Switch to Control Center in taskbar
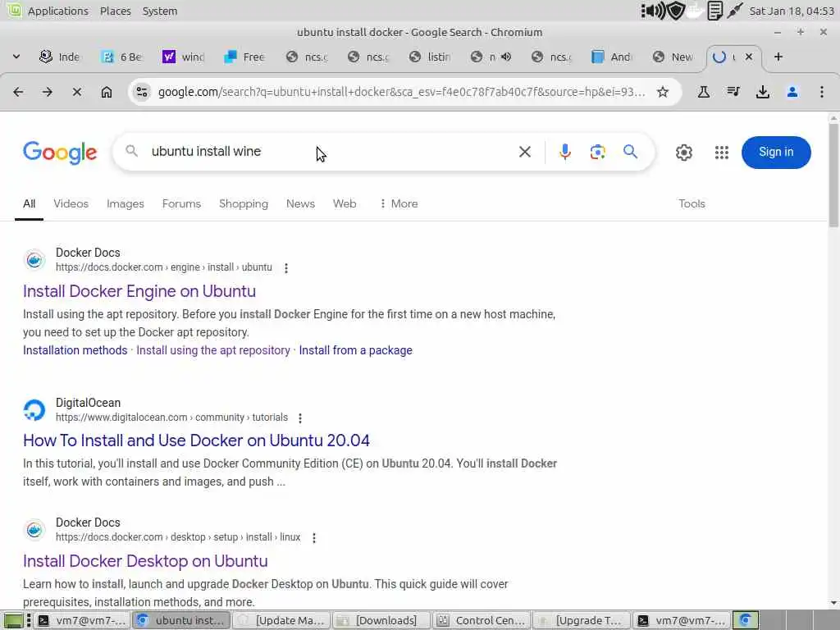This screenshot has height=630, width=840. 482,620
